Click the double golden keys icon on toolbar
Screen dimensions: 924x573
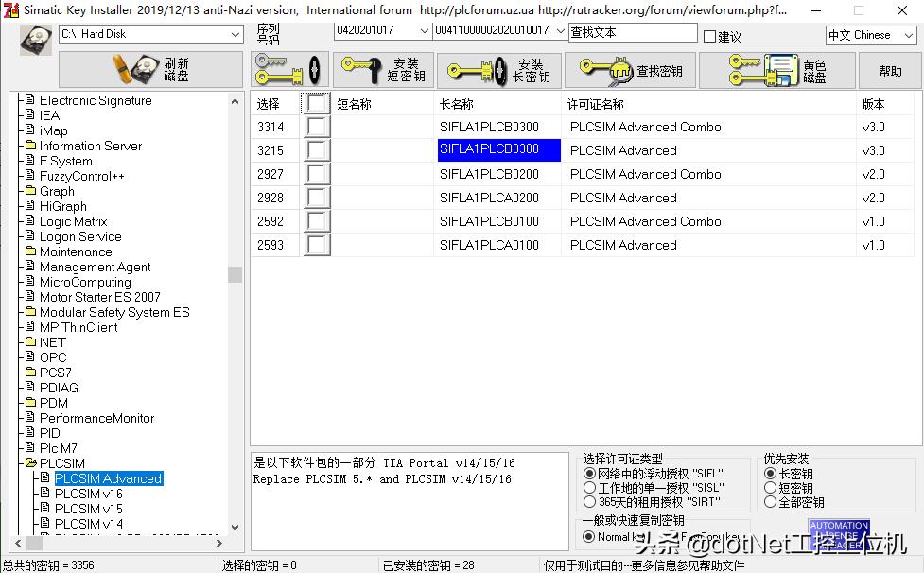tap(281, 69)
